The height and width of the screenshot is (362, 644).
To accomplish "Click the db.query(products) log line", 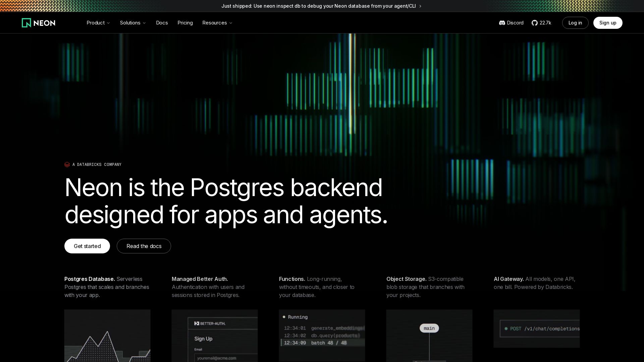I will click(x=322, y=336).
